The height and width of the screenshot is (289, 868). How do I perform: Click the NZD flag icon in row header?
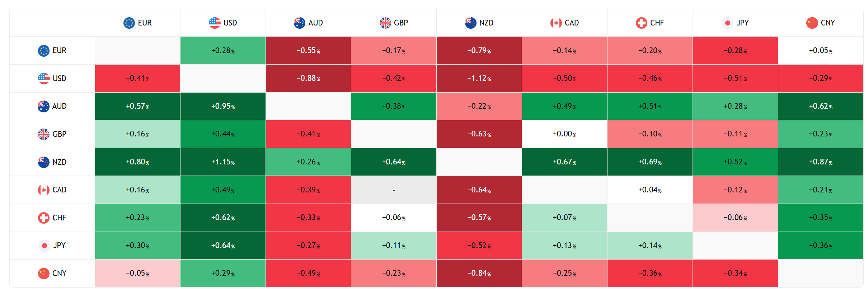point(43,162)
